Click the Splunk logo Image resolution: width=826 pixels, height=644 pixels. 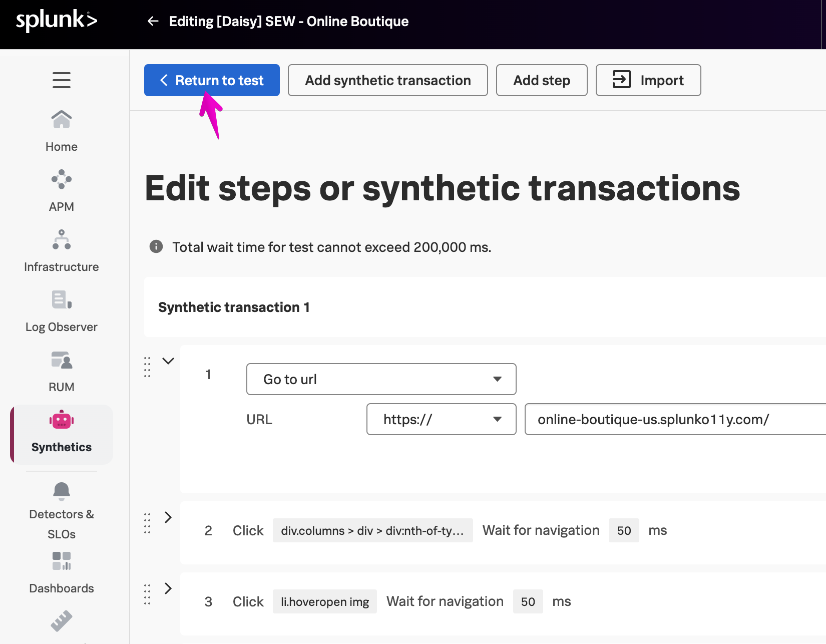point(55,20)
